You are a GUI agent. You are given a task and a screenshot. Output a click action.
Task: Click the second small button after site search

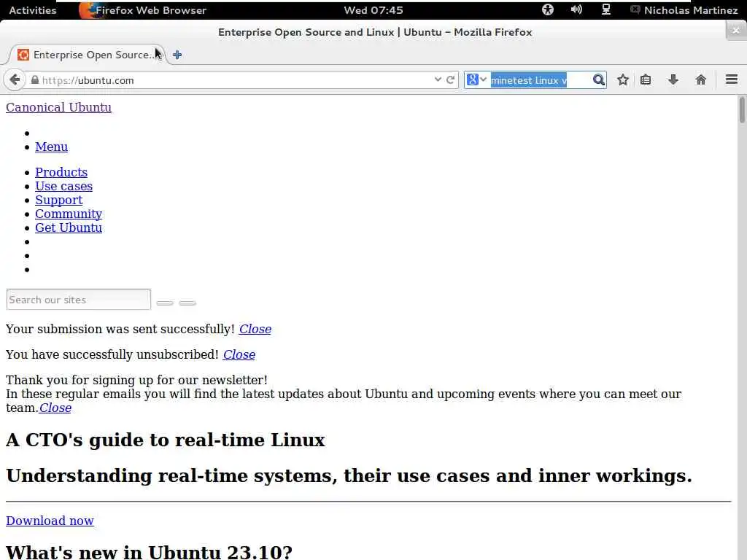pos(187,303)
